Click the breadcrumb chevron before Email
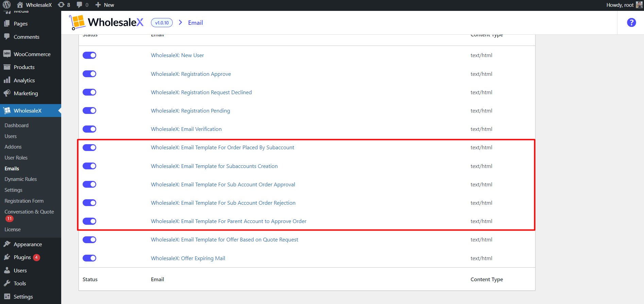This screenshot has width=644, height=304. point(180,22)
